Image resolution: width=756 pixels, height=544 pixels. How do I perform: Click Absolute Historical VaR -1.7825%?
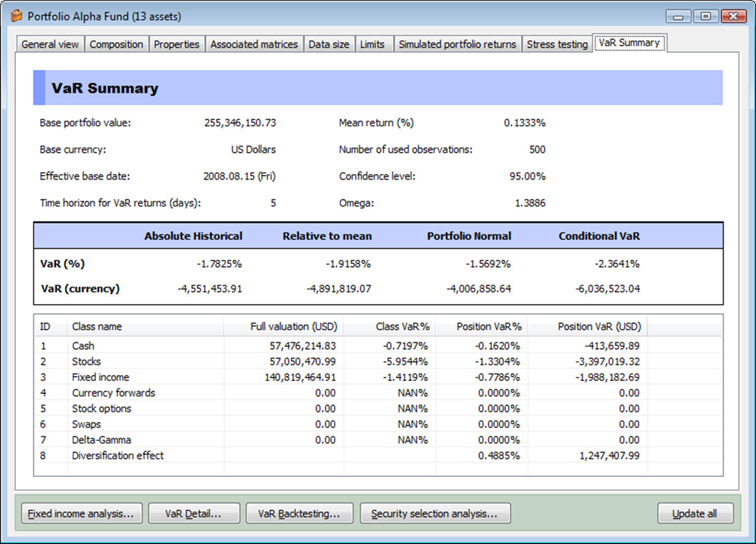[219, 264]
